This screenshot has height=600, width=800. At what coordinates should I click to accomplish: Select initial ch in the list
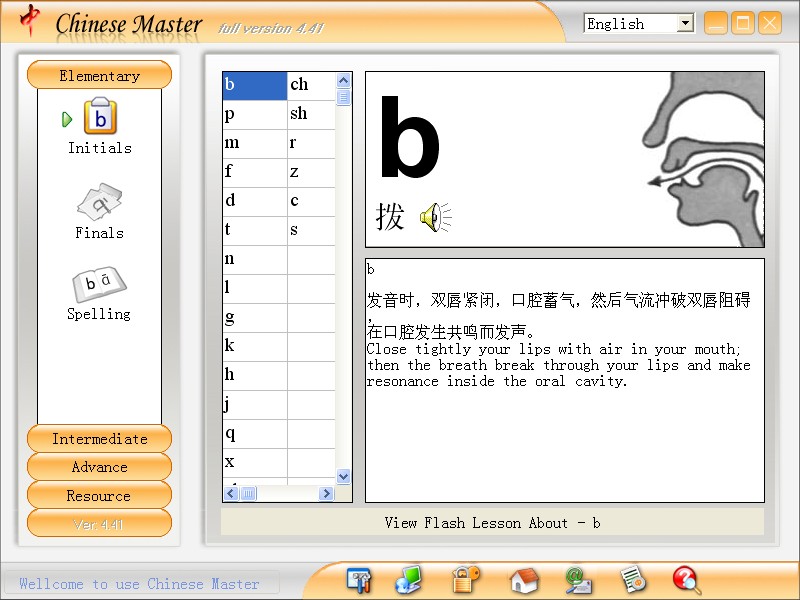pyautogui.click(x=311, y=85)
